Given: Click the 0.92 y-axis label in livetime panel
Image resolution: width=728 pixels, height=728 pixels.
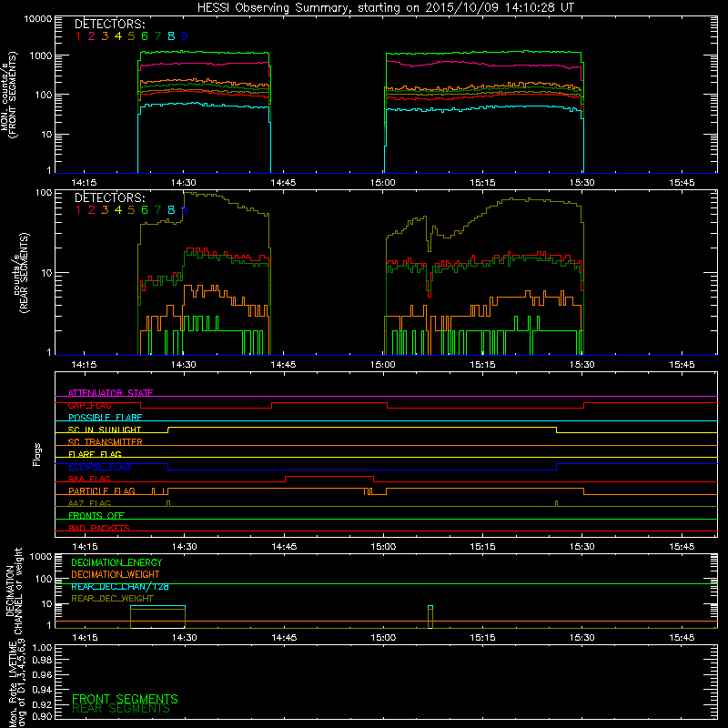Looking at the screenshot, I should click(x=42, y=704).
